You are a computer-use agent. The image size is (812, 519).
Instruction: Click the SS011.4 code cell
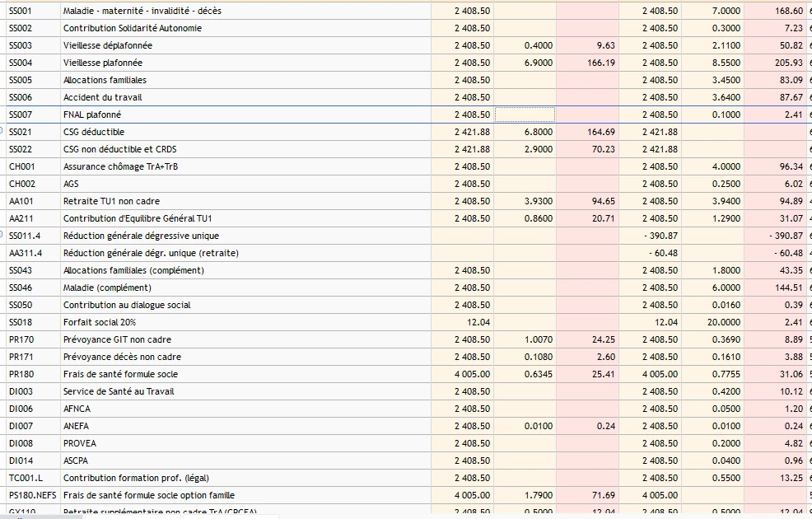tap(33, 236)
